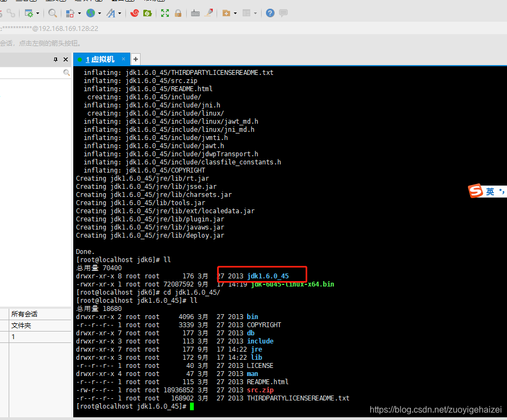
Task: Click the search icon in session panel
Action: [67, 73]
